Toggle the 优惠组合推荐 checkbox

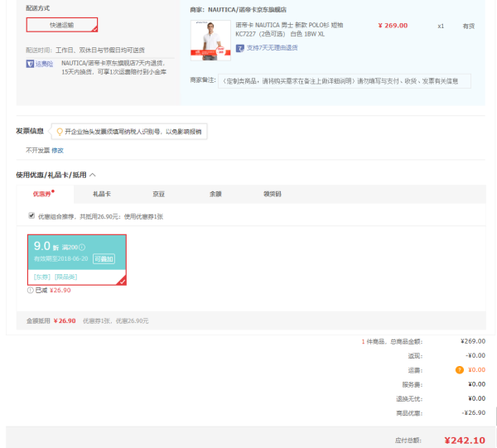pyautogui.click(x=31, y=215)
